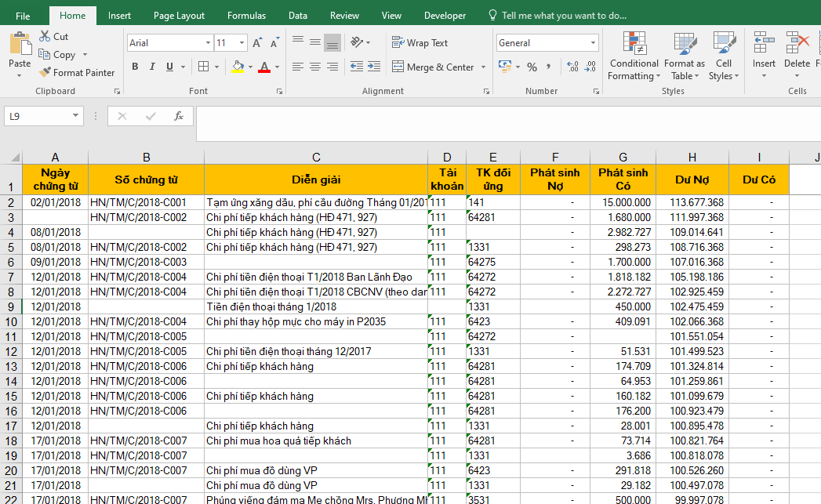Expand the Name Box dropdown arrow

[x=76, y=116]
